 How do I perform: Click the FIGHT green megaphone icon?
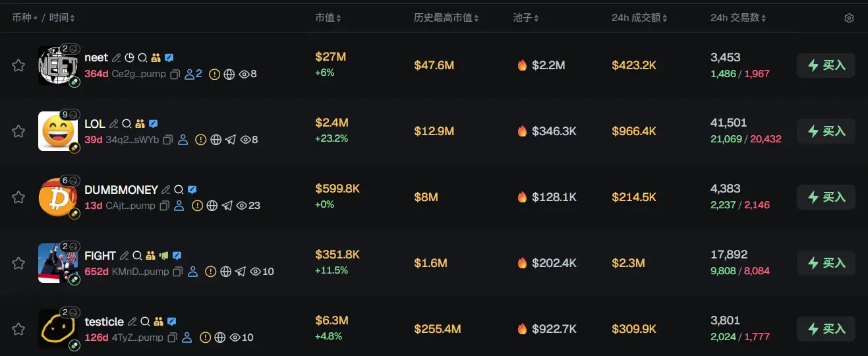point(163,256)
